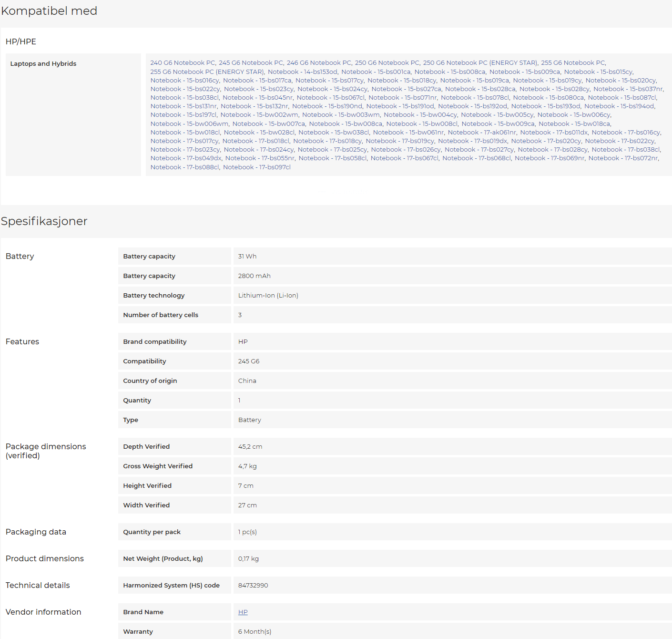Click Notebook - 17-bs049dx link
Image resolution: width=672 pixels, height=639 pixels.
186,158
